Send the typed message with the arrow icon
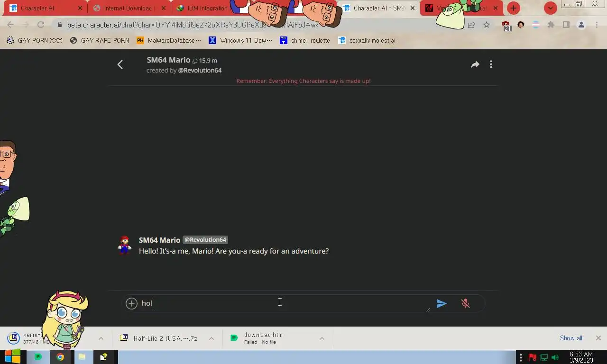The image size is (607, 364). tap(441, 303)
